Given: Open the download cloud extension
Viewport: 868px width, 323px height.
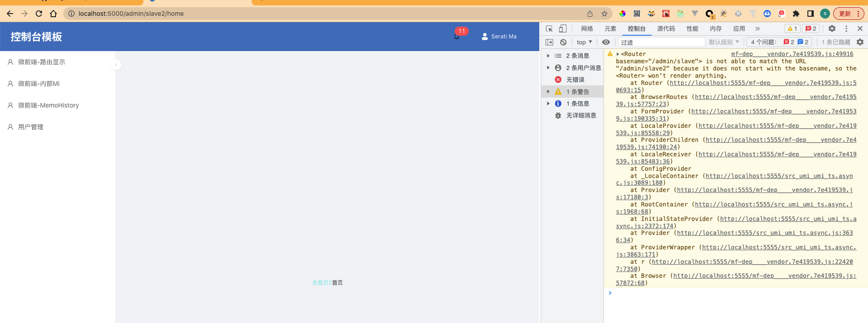Looking at the screenshot, I should click(767, 14).
